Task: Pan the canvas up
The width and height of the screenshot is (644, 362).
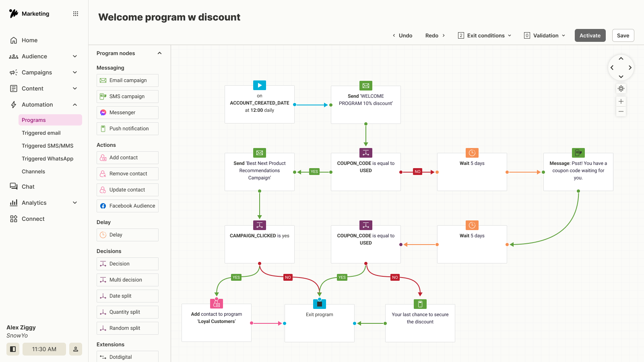Action: click(621, 59)
